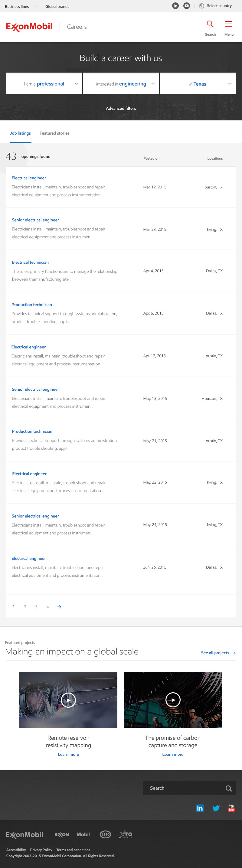
Task: Open the footer Twitter icon
Action: 216,808
